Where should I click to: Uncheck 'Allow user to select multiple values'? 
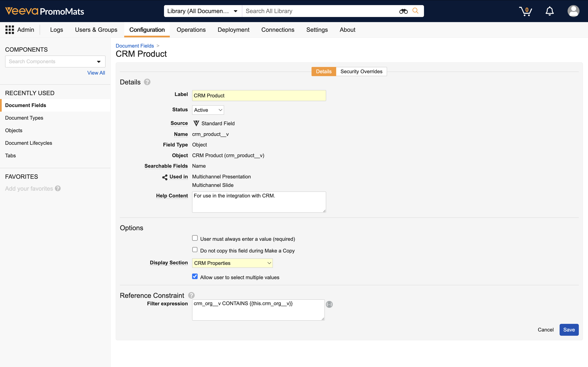coord(195,276)
